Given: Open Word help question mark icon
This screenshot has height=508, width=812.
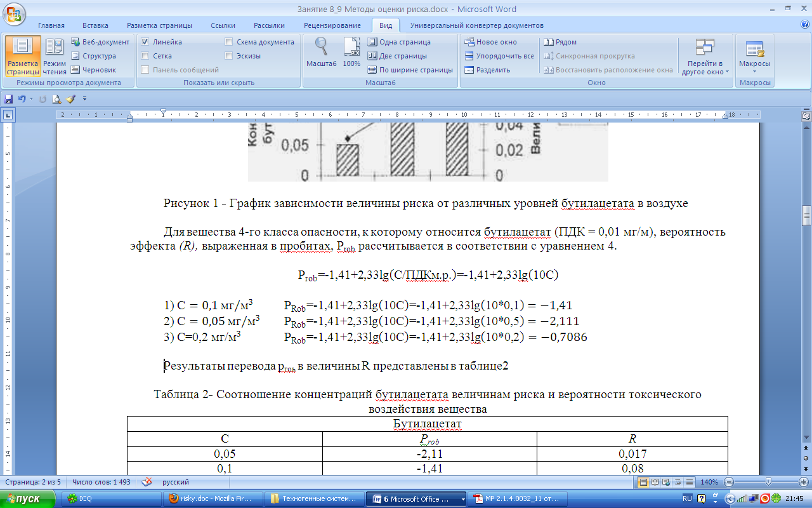Looking at the screenshot, I should 805,25.
